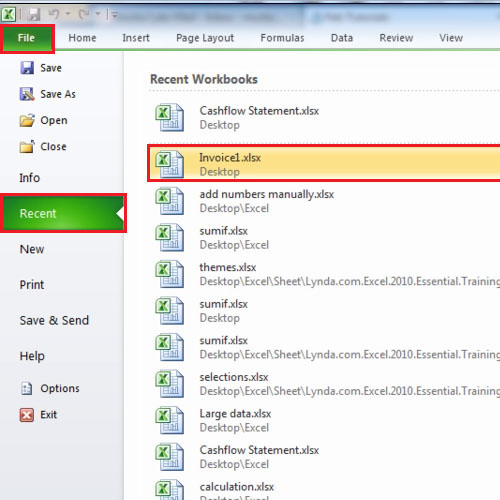Click the Open folder icon in Backstage menu
The image size is (500, 500).
pos(27,120)
